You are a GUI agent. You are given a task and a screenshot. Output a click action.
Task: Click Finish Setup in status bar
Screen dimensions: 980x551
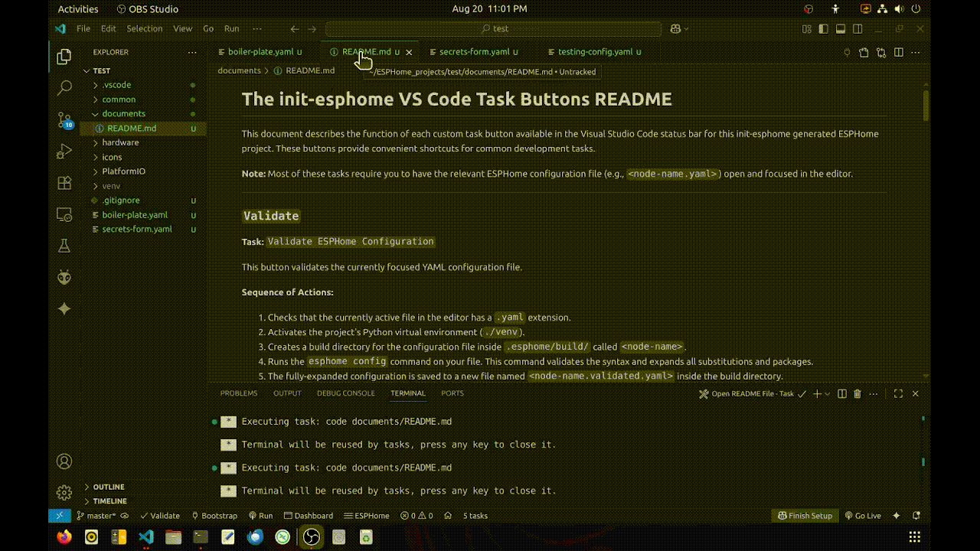[x=805, y=516]
